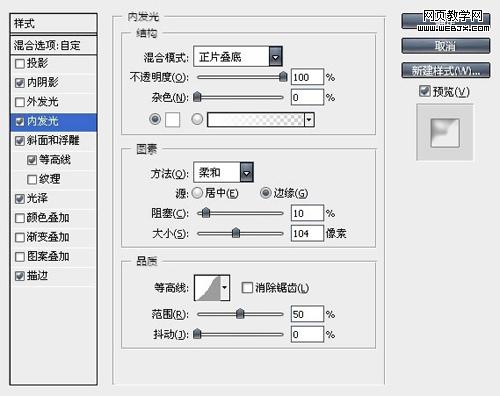Image resolution: width=500 pixels, height=396 pixels.
Task: Select the 光泽 list item label
Action: click(x=37, y=198)
